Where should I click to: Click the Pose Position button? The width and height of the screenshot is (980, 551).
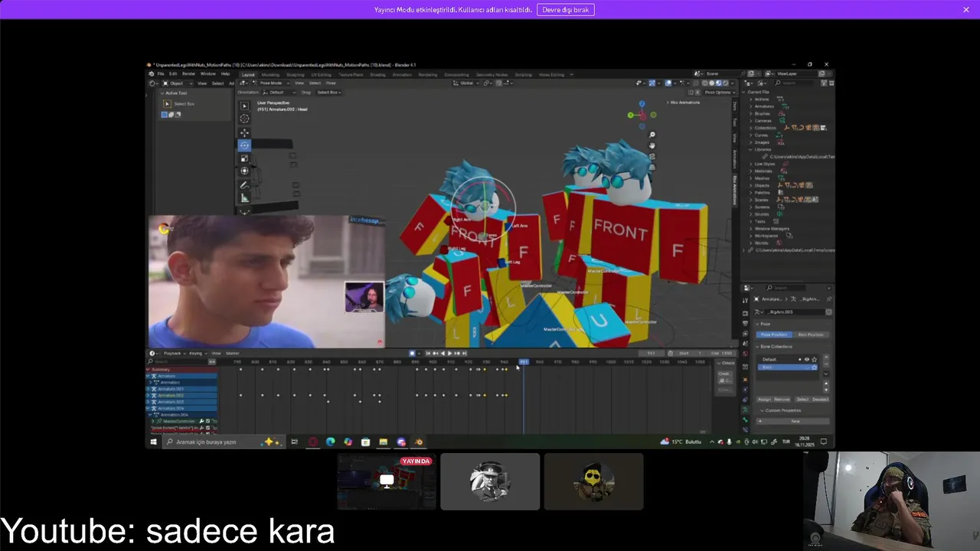click(774, 334)
